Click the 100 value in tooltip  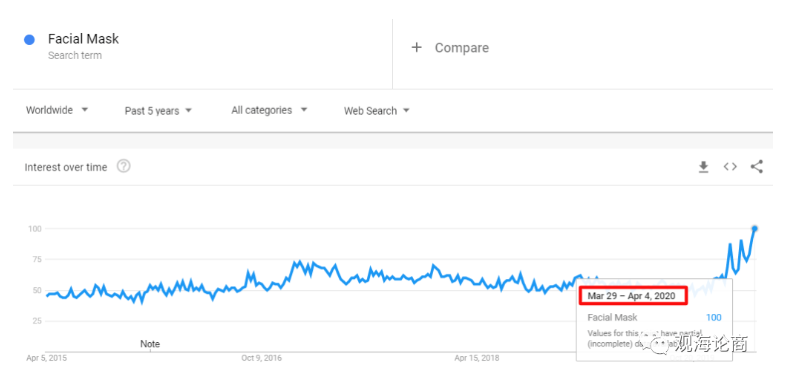(x=714, y=318)
